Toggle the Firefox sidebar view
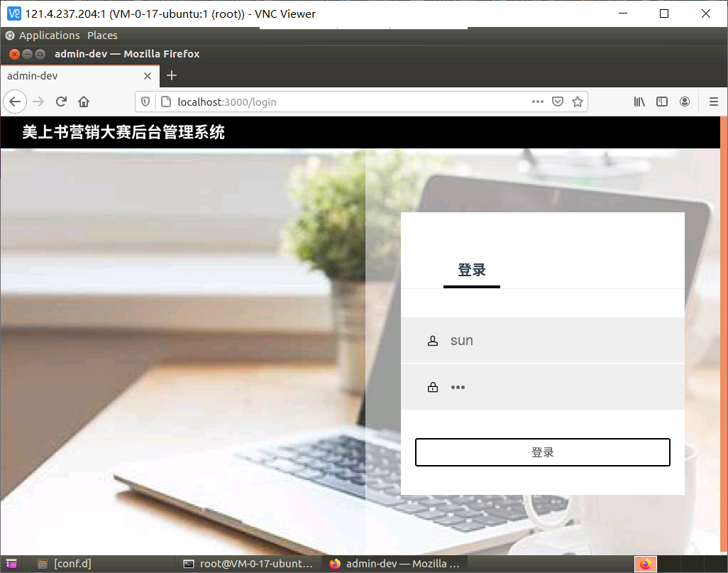Screen dimensions: 728x573 (661, 102)
